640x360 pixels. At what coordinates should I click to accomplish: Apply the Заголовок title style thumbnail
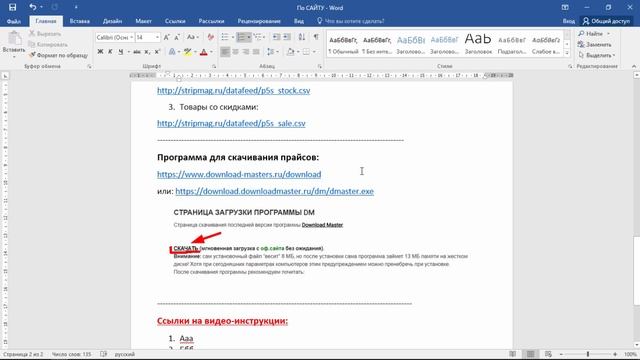coord(478,43)
